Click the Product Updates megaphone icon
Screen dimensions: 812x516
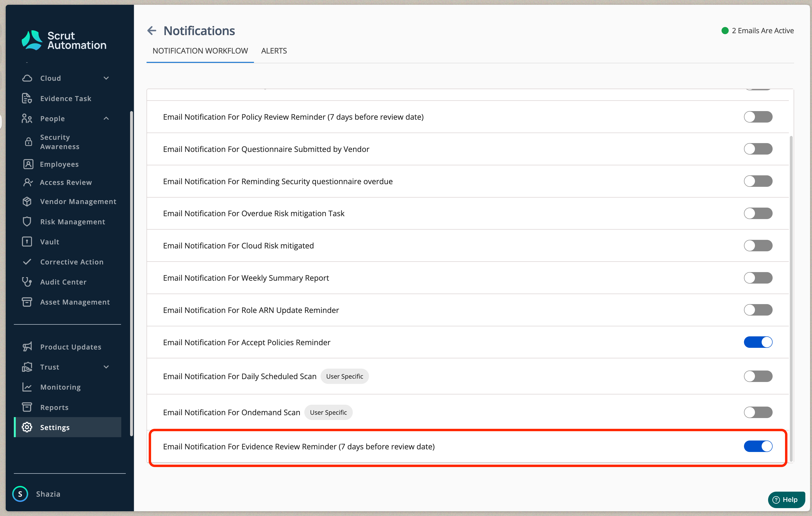click(27, 347)
